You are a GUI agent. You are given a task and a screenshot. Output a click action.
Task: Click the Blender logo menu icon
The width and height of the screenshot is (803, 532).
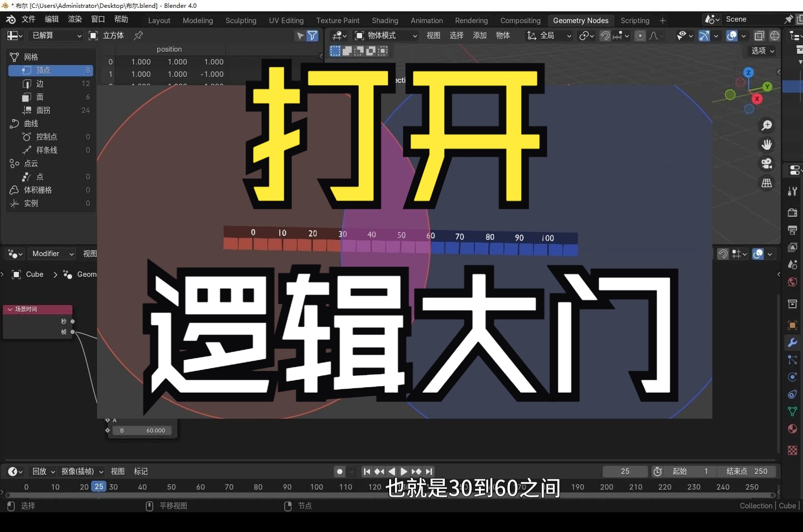(x=11, y=19)
